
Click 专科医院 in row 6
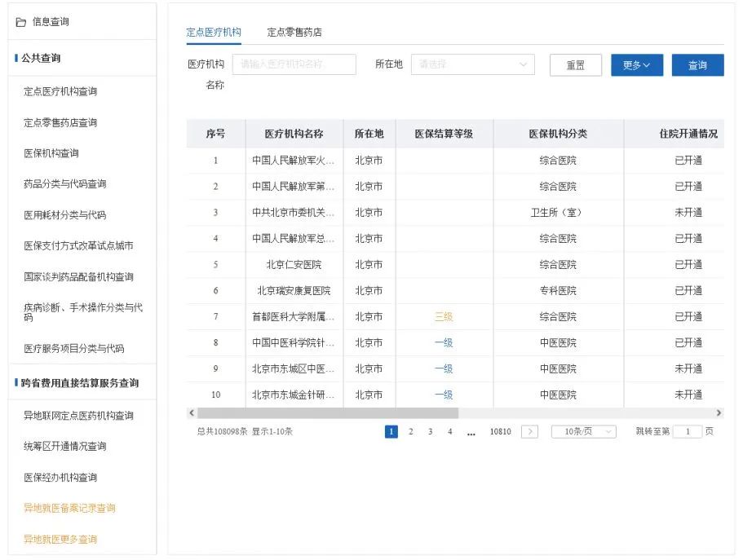click(558, 291)
